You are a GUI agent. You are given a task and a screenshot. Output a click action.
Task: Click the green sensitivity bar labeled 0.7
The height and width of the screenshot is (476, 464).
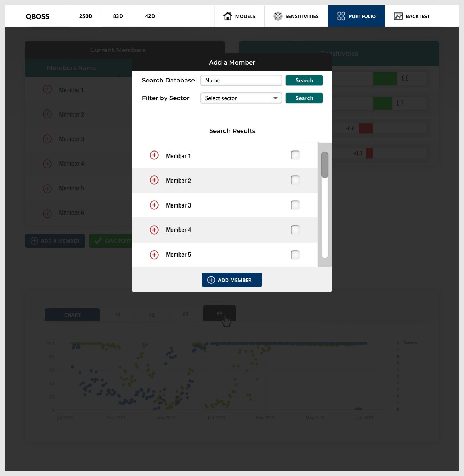pos(383,103)
